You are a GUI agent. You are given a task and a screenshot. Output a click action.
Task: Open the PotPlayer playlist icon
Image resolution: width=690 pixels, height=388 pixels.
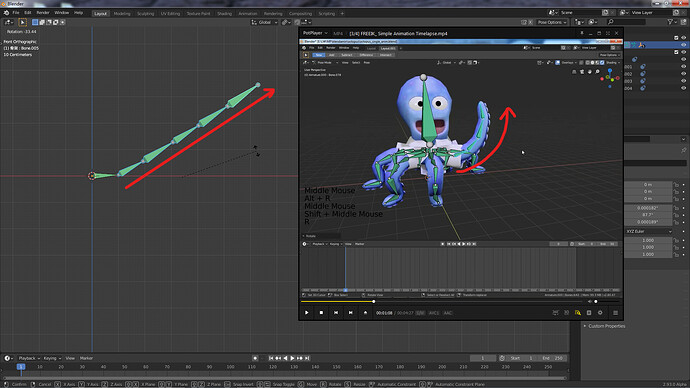(615, 313)
